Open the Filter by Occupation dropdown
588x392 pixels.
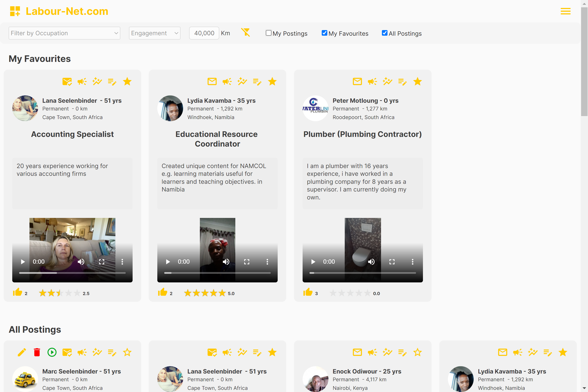pos(64,33)
